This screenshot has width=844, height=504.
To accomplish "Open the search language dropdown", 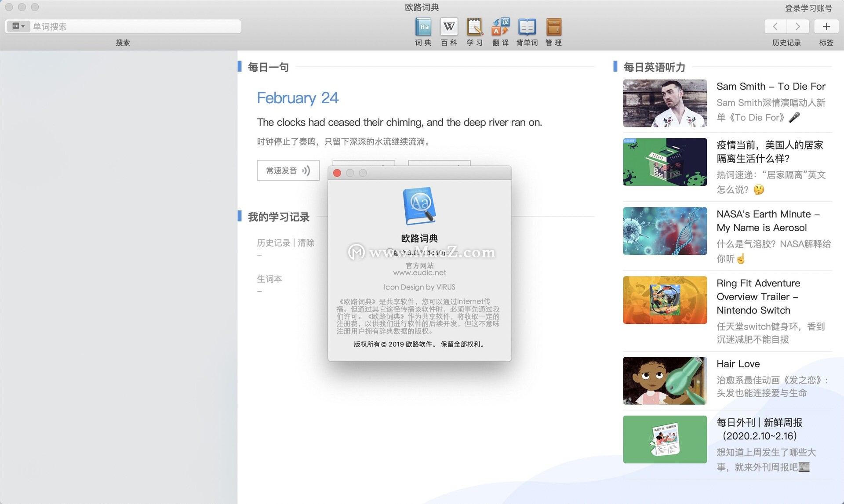I will pyautogui.click(x=18, y=26).
